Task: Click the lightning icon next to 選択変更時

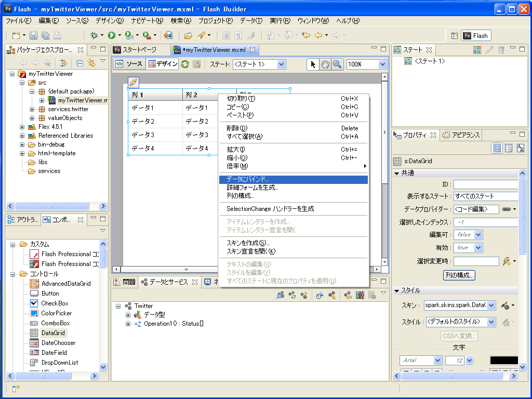Action: click(506, 261)
